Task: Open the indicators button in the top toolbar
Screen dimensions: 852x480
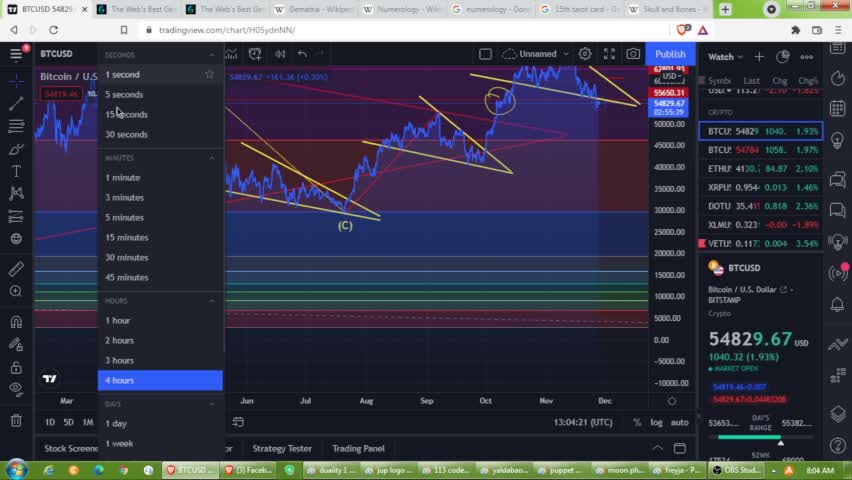Action: 231,54
